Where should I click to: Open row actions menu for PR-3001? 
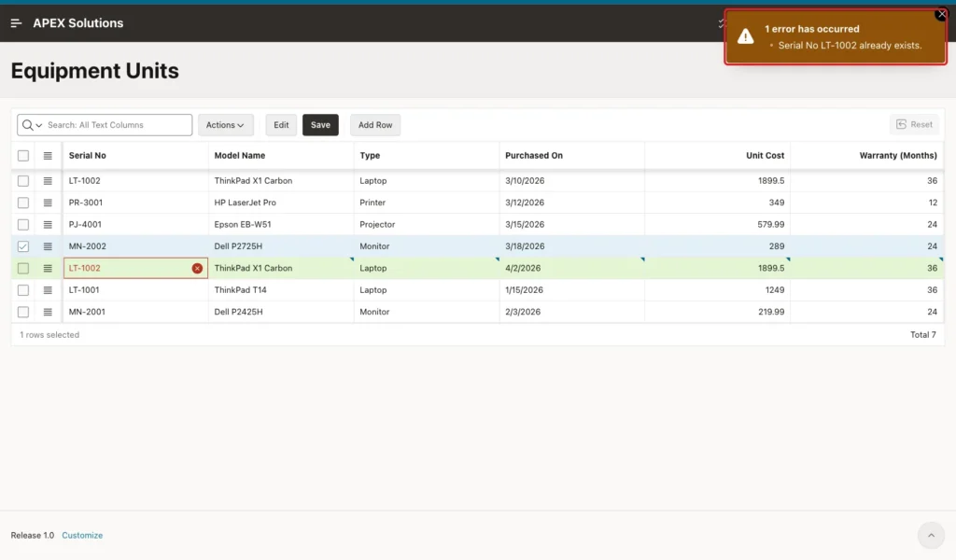tap(48, 203)
